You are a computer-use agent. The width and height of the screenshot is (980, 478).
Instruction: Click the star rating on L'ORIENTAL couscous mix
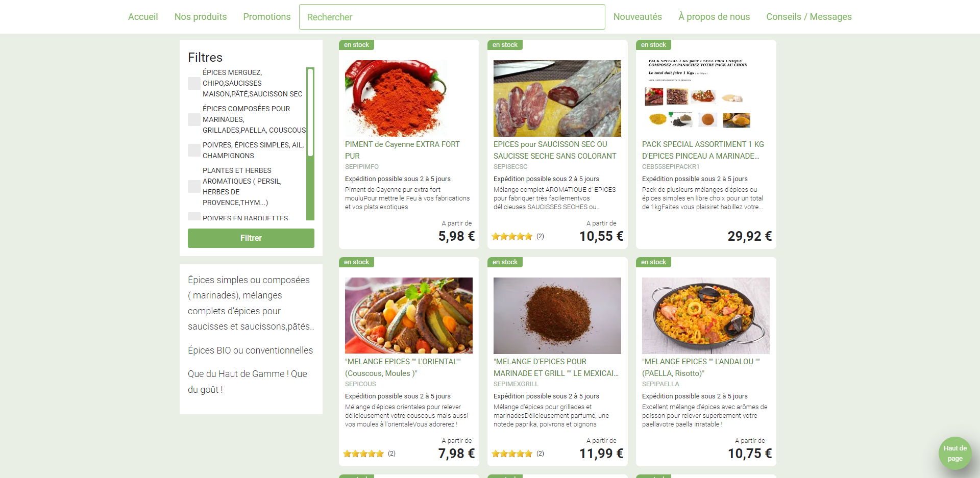pos(363,454)
